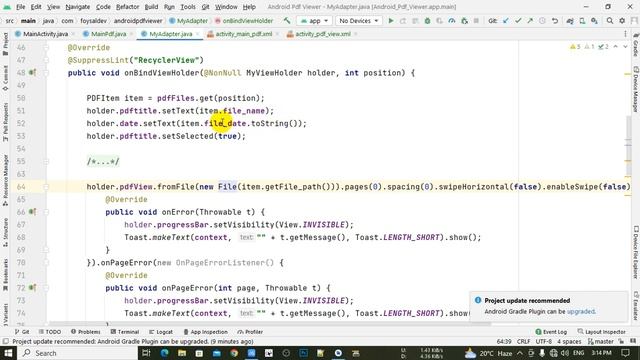Viewport: 640px width, 360px height.
Task: Collapse onBindViewHolder method at line 48 fold marker
Action: tap(46, 73)
